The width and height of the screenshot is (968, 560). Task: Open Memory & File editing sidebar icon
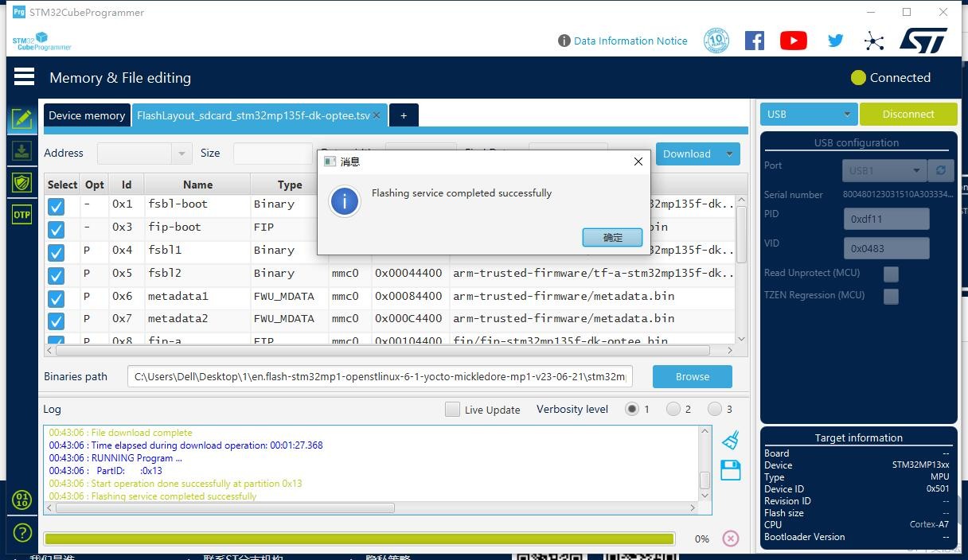(x=21, y=119)
